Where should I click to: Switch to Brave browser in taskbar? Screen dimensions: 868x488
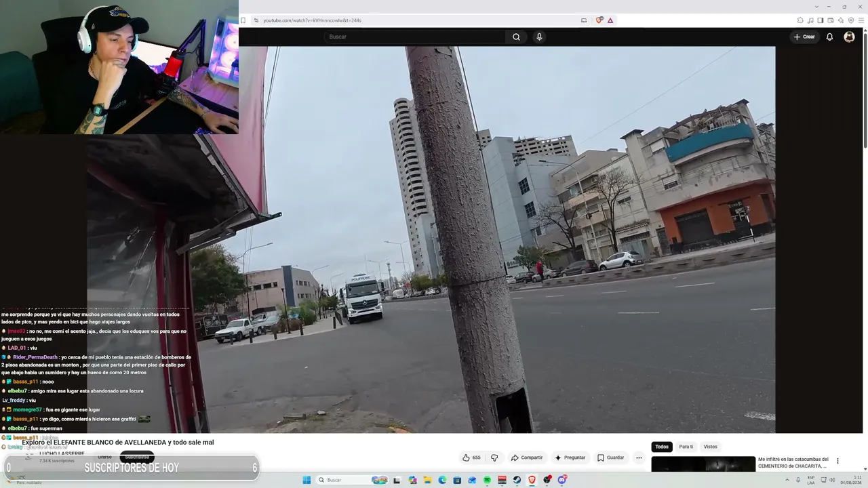[532, 480]
